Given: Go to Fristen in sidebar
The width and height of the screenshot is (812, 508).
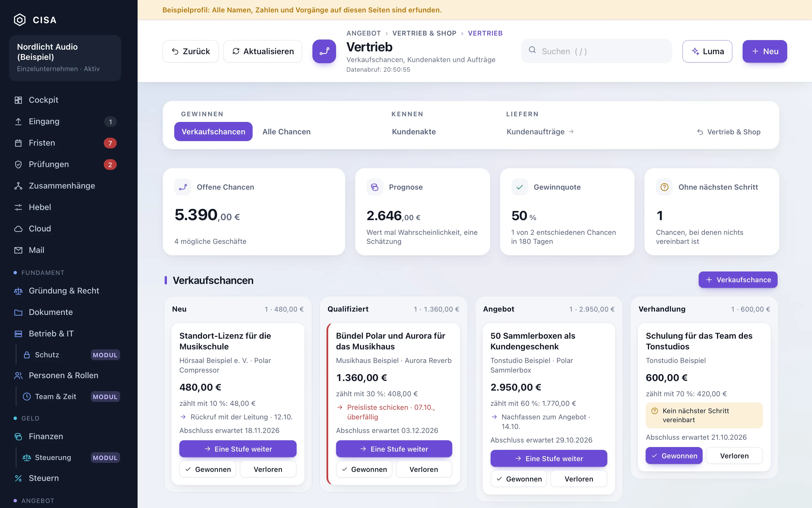Looking at the screenshot, I should 65,143.
